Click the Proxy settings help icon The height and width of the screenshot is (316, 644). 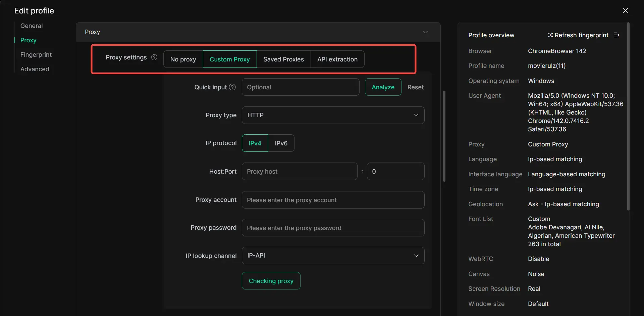point(154,57)
